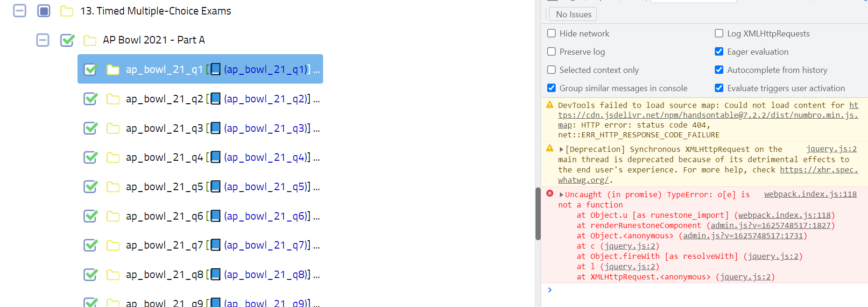Disable Evaluate triggers user activation

click(719, 88)
